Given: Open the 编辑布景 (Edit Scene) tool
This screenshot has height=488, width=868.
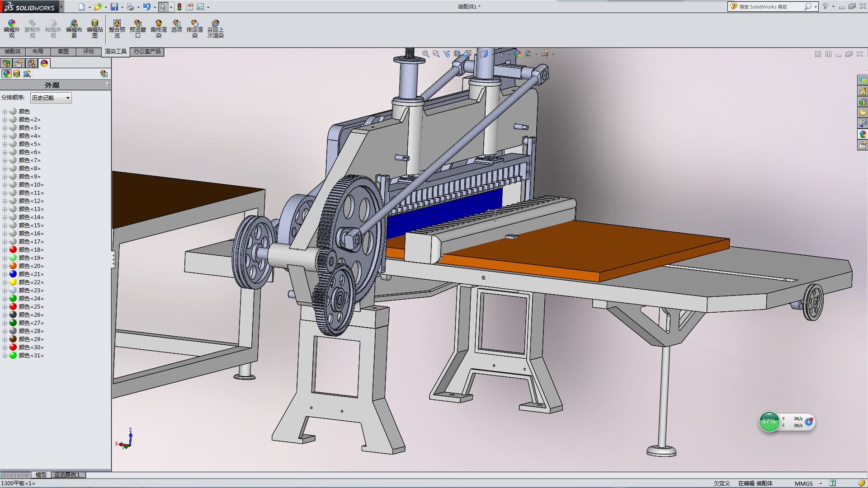Looking at the screenshot, I should tap(74, 28).
